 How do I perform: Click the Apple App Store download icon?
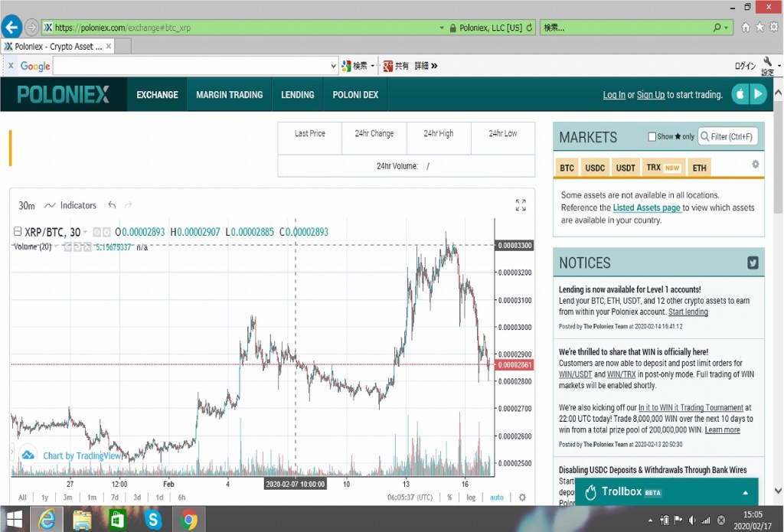[x=740, y=94]
